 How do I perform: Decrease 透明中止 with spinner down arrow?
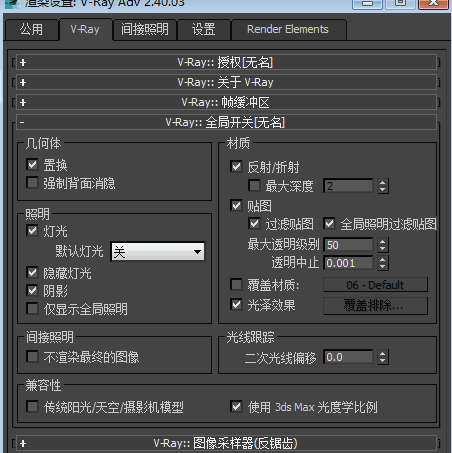[x=383, y=267]
